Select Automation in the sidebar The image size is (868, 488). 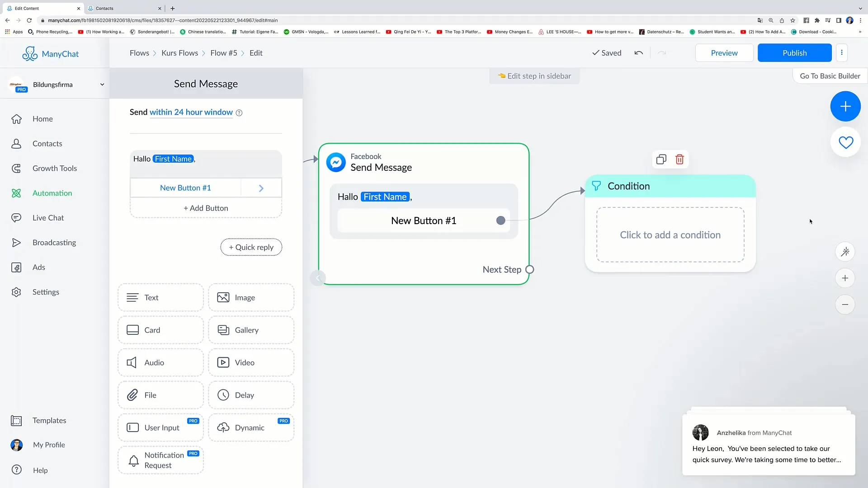[52, 193]
